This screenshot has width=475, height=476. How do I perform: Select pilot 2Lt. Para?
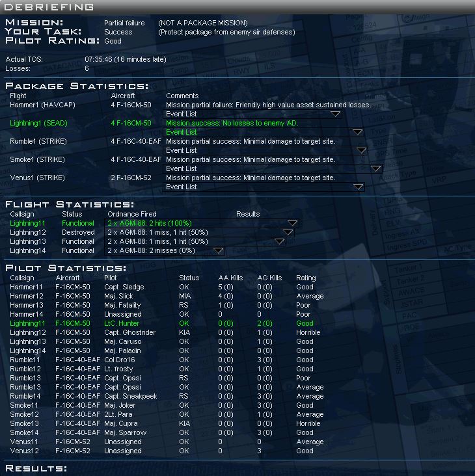coord(118,415)
